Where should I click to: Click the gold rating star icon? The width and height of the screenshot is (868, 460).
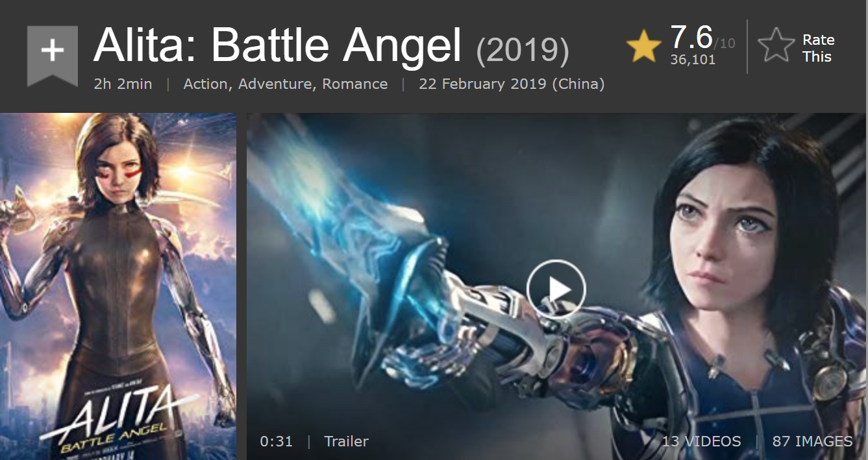[x=643, y=46]
